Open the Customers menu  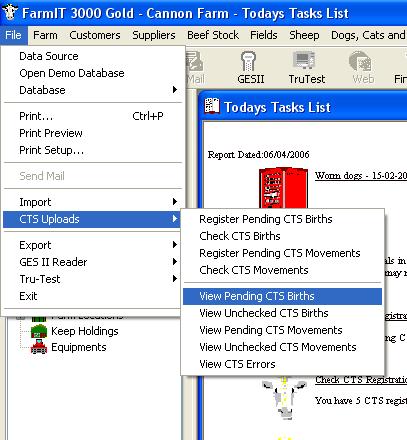pyautogui.click(x=95, y=35)
